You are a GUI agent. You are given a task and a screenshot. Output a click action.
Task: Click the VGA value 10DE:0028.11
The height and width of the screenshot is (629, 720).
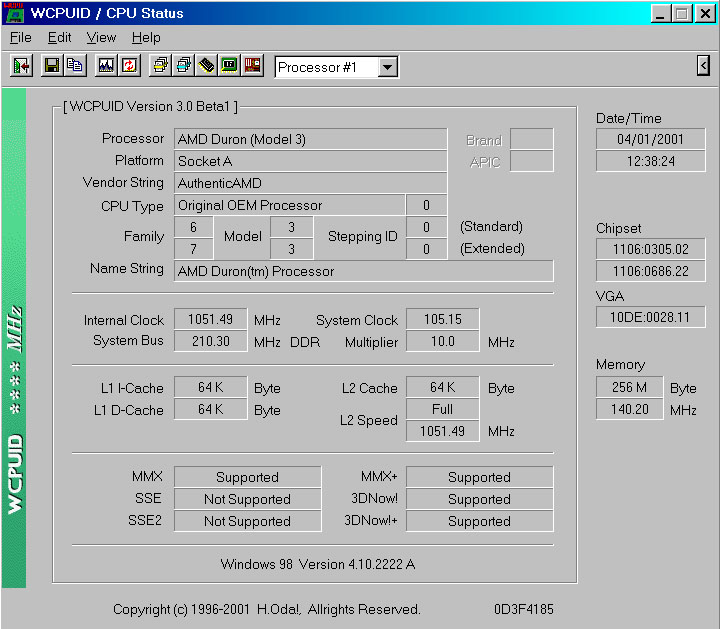(x=650, y=317)
